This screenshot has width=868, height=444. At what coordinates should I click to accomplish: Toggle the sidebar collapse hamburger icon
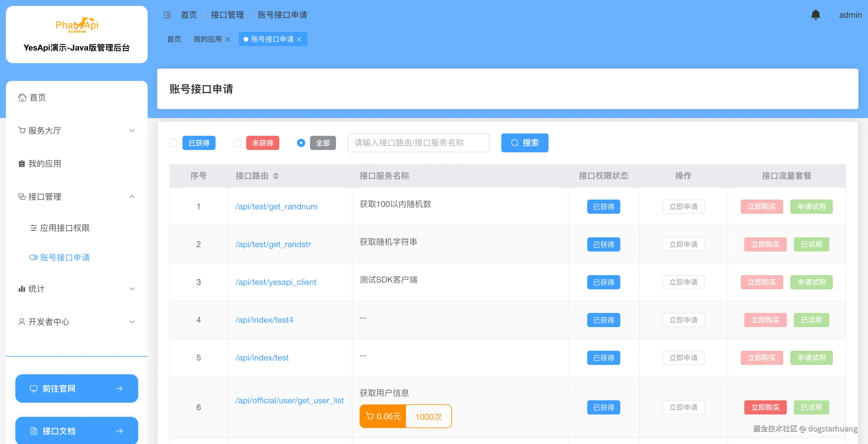[167, 15]
